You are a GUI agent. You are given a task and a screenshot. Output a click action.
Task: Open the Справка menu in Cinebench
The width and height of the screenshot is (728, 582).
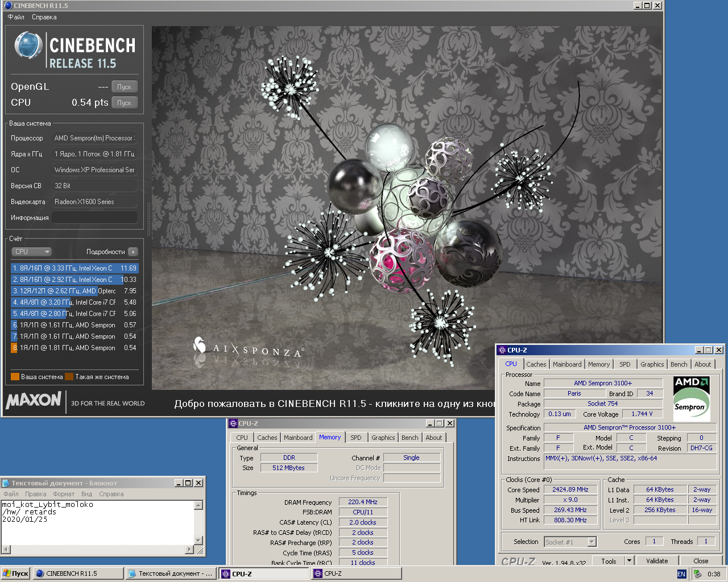(x=44, y=17)
